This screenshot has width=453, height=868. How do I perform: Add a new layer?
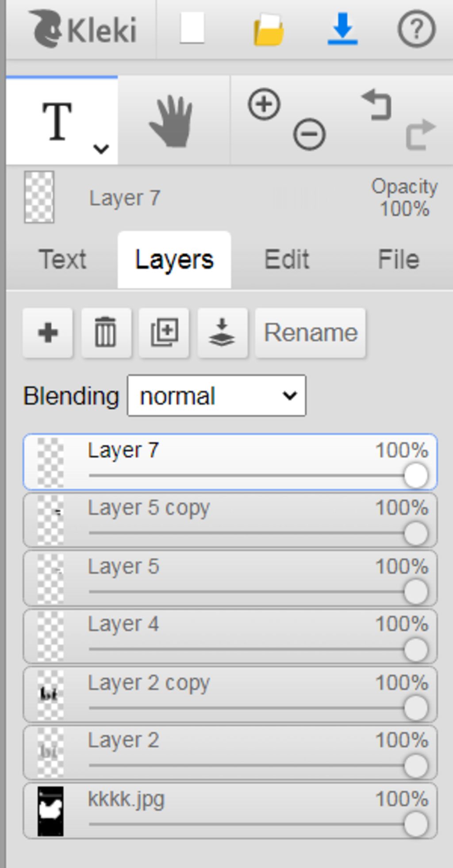click(x=48, y=333)
